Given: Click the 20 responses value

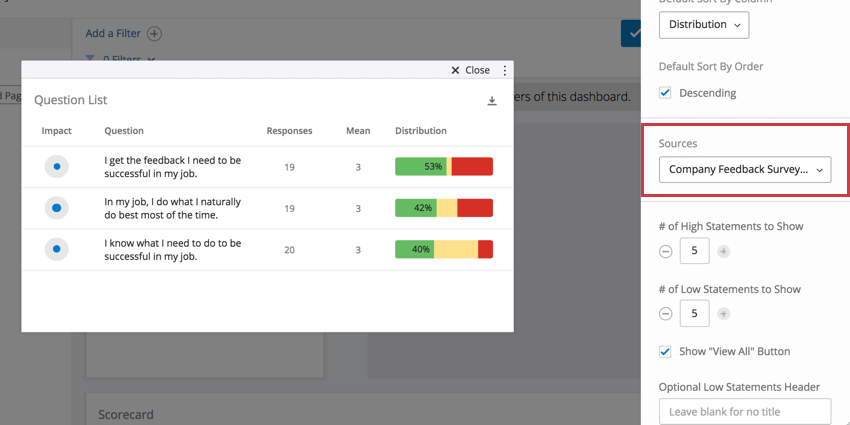Looking at the screenshot, I should 289,249.
